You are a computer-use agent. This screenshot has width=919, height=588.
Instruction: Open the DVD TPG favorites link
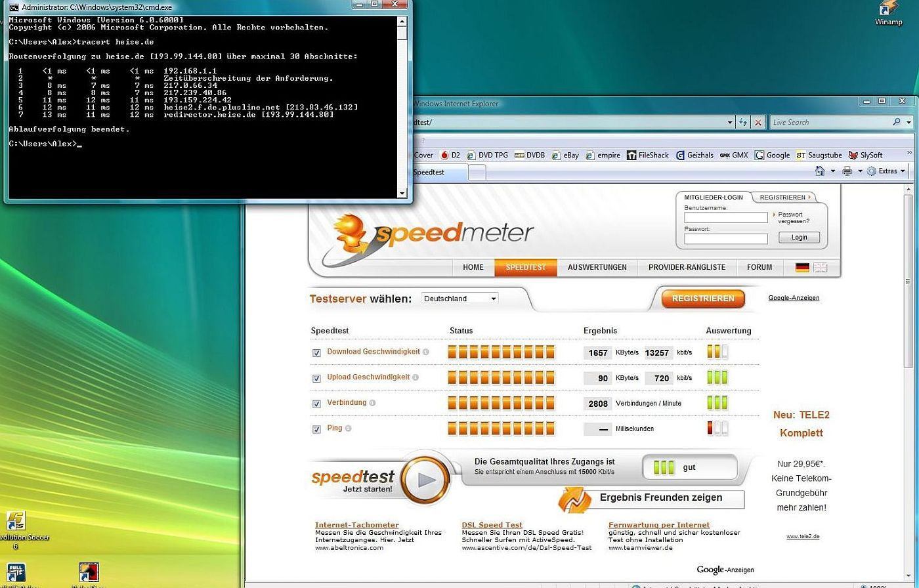[x=486, y=155]
